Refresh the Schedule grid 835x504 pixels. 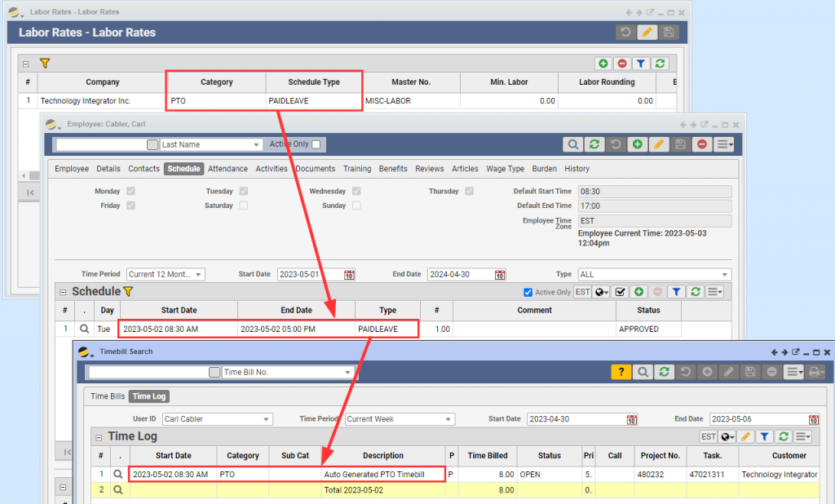695,291
